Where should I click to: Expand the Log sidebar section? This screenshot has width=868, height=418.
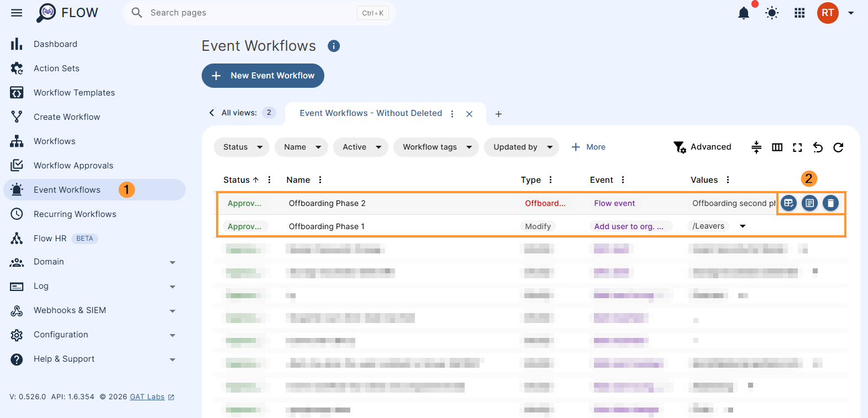[94, 286]
